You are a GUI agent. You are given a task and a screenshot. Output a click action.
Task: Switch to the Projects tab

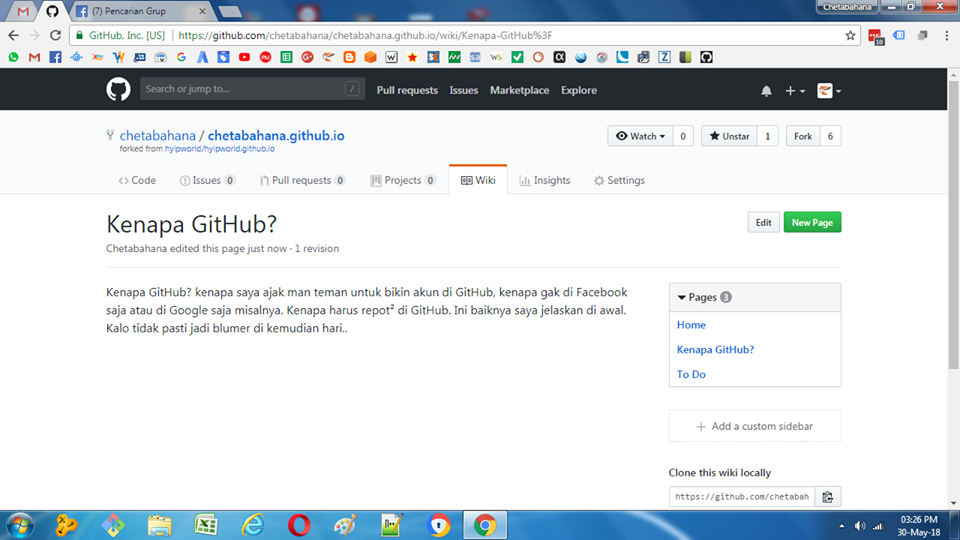(403, 180)
